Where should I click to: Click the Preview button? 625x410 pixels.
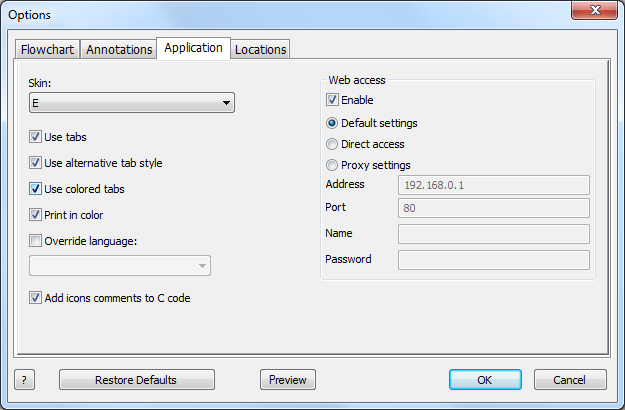[288, 380]
